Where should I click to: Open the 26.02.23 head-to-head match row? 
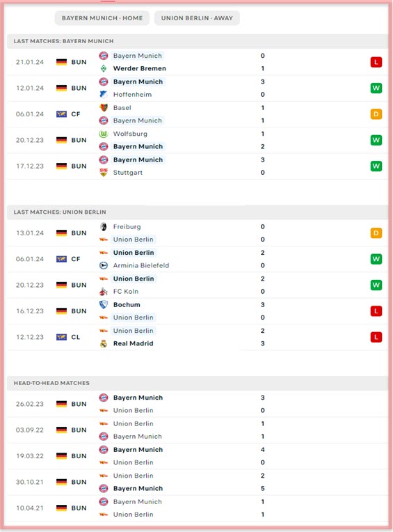click(x=197, y=404)
